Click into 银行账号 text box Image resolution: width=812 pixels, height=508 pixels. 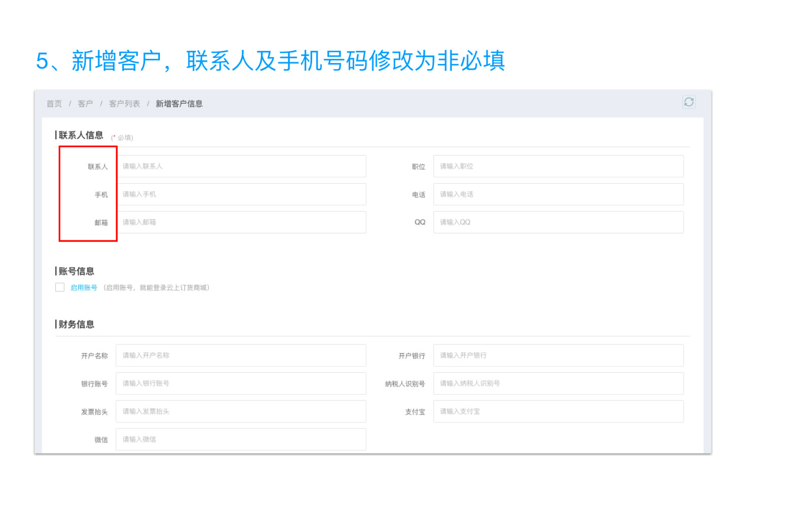pos(241,384)
